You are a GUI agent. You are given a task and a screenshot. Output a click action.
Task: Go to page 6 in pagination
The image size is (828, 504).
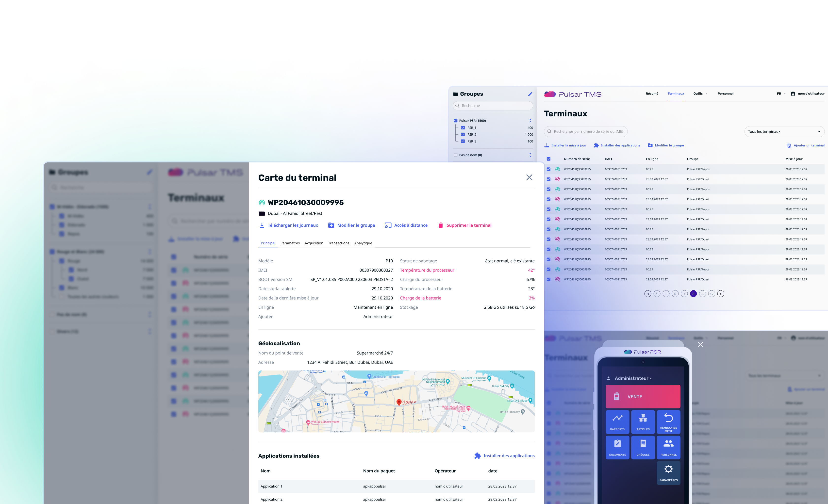point(675,294)
